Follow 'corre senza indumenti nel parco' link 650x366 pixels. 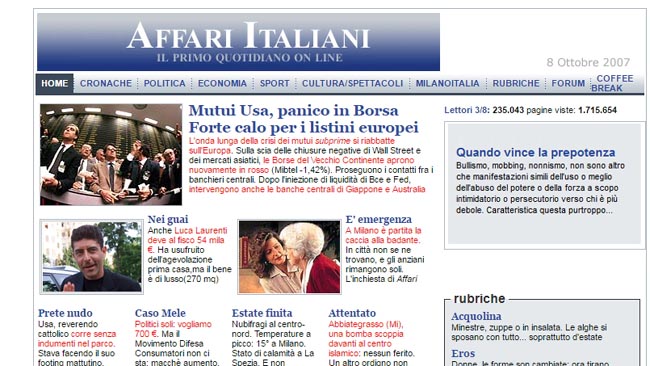pyautogui.click(x=77, y=339)
